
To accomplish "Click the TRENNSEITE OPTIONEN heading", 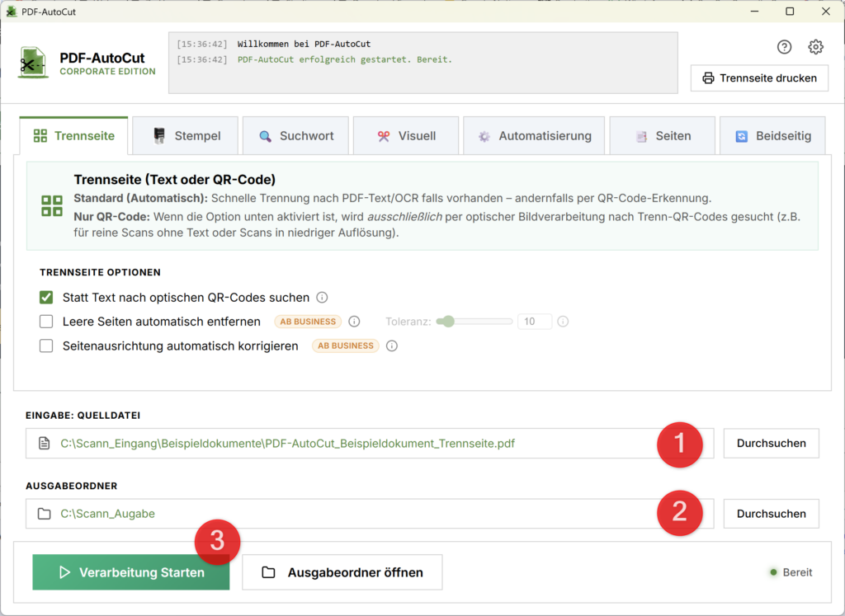I will [x=100, y=272].
